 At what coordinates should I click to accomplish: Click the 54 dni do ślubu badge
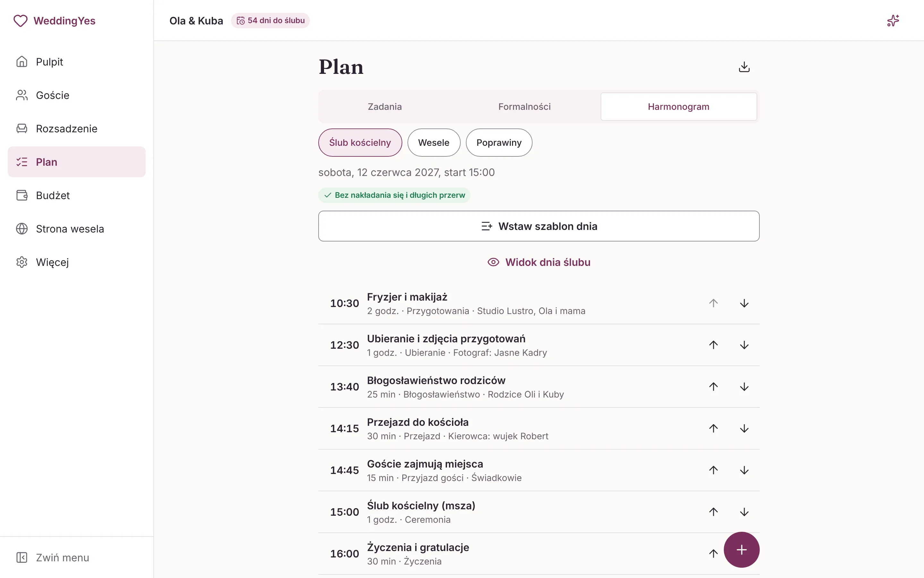(270, 21)
